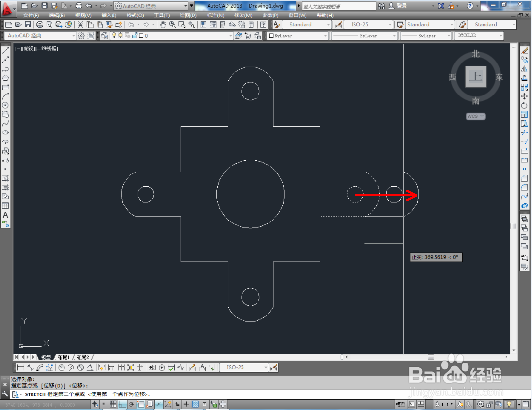
Task: Select the Cut scissors icon
Action: pyautogui.click(x=81, y=24)
